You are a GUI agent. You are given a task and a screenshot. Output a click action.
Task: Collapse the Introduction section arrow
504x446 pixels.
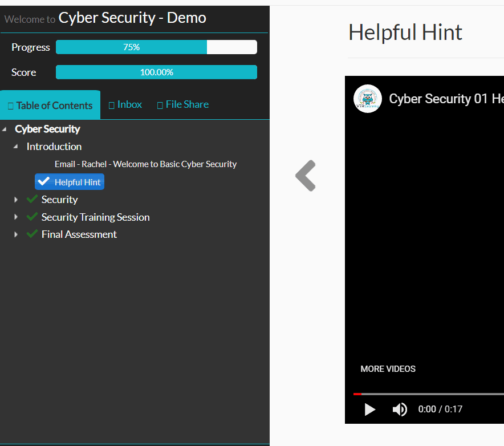15,147
